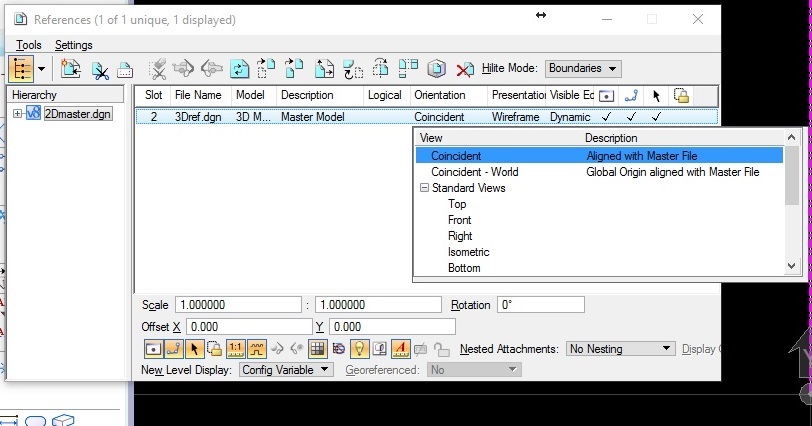Click the Set Reference Front Clip icon

pos(212,68)
